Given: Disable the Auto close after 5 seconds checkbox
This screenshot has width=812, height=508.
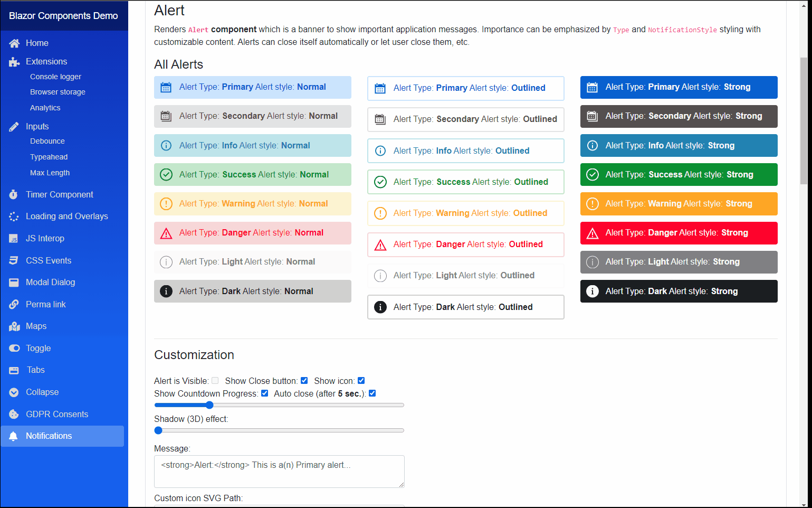Looking at the screenshot, I should (372, 393).
